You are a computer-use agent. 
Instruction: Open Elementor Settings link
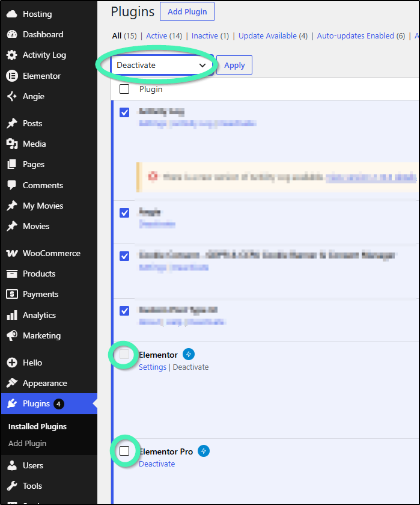153,367
